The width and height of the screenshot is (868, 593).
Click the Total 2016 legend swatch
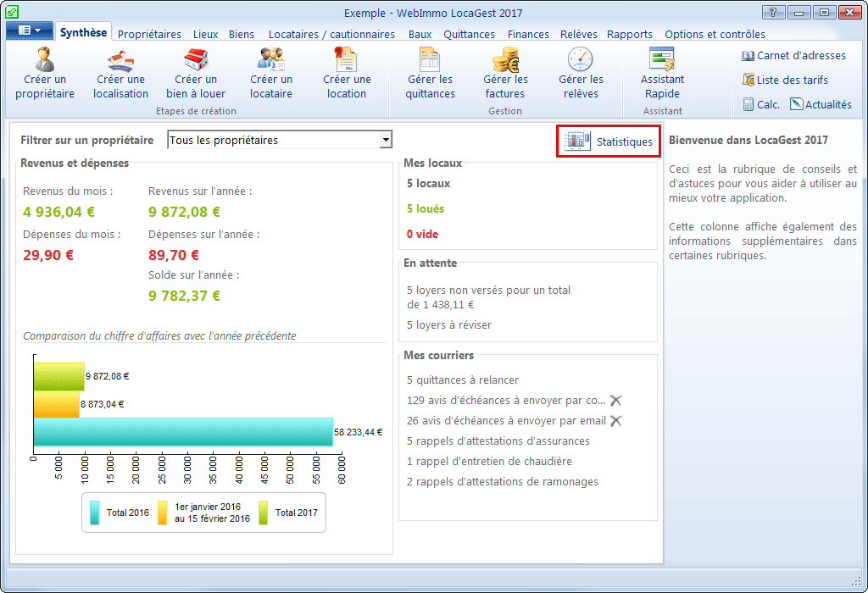pos(95,513)
